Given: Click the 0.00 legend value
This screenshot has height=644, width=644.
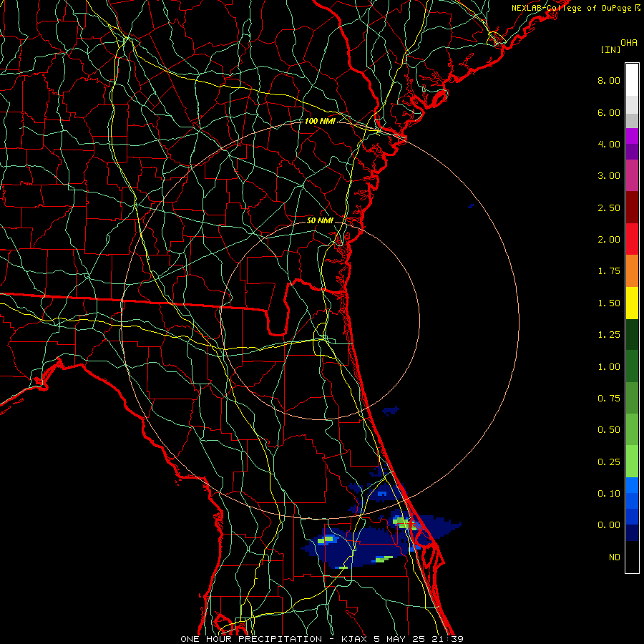Looking at the screenshot, I should 609,525.
